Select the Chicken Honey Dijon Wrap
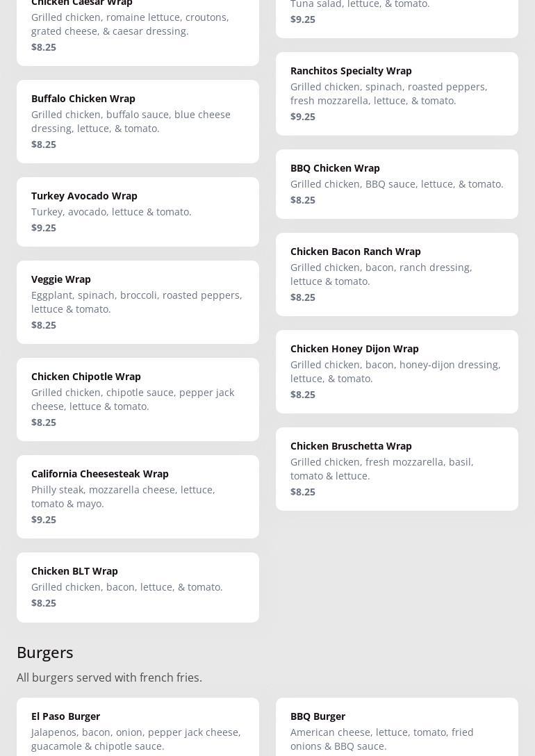 click(397, 372)
